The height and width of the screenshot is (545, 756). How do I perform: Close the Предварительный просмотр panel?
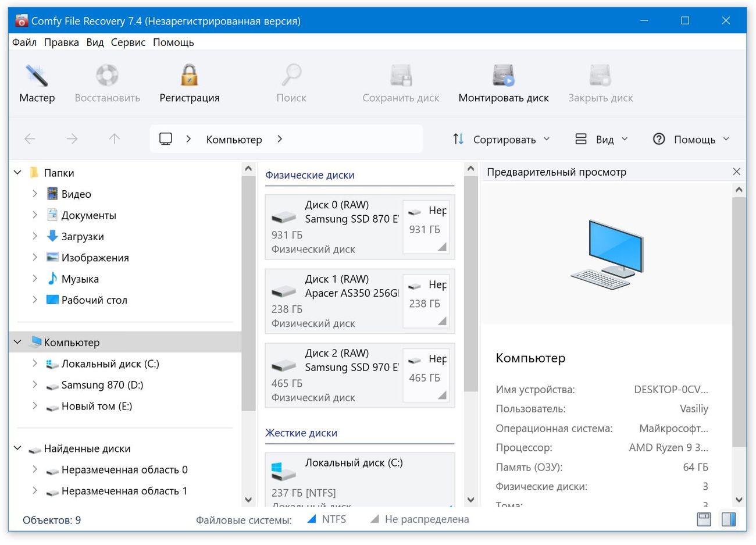[x=737, y=172]
